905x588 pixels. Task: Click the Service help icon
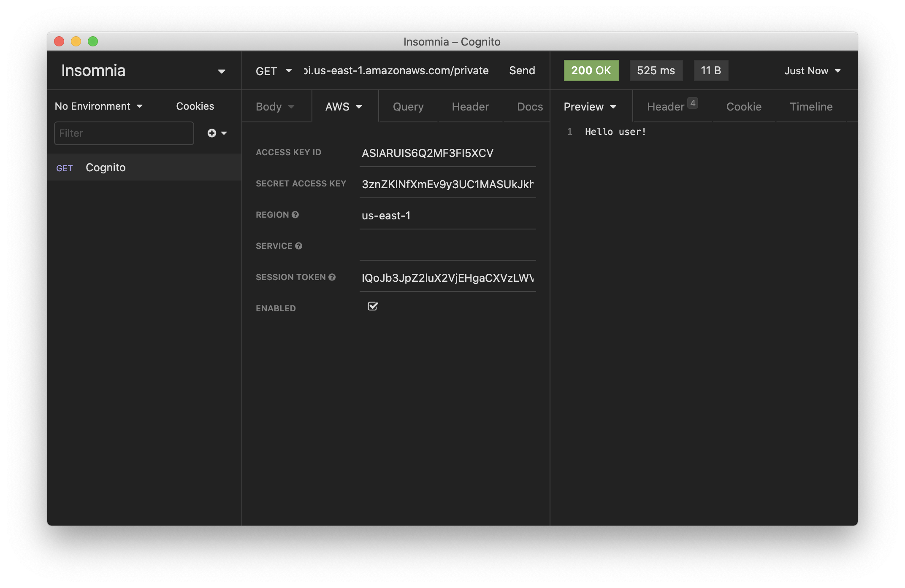coord(298,246)
